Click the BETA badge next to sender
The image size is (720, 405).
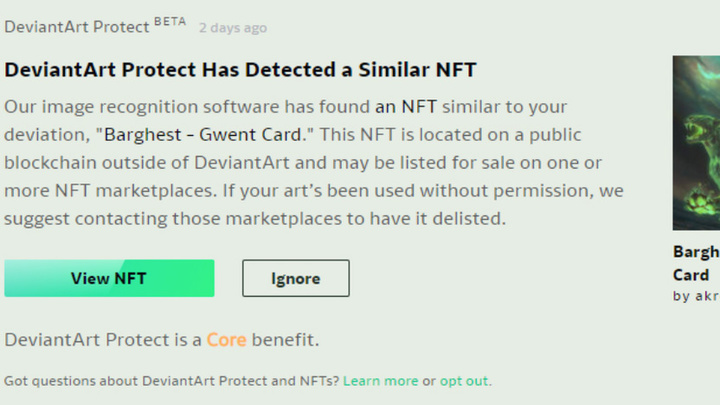tap(170, 22)
